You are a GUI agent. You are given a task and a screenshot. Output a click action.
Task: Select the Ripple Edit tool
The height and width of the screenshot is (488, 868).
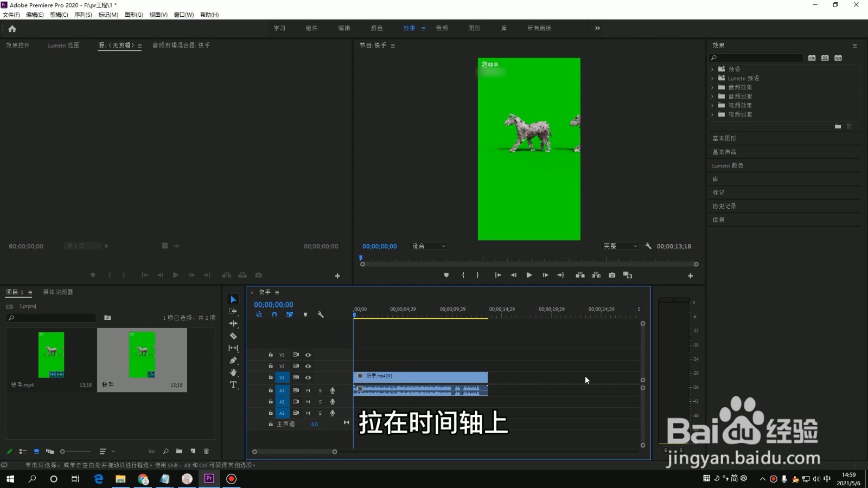point(233,324)
